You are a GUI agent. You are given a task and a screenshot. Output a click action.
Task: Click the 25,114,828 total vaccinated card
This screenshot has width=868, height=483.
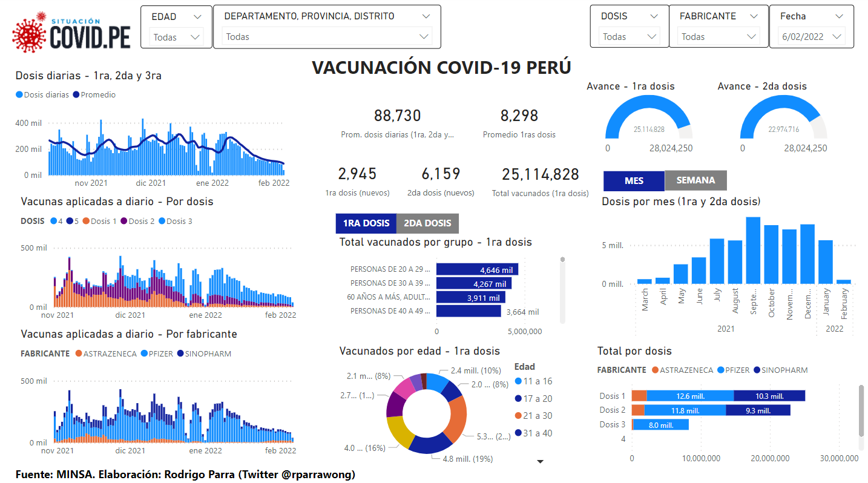[541, 182]
